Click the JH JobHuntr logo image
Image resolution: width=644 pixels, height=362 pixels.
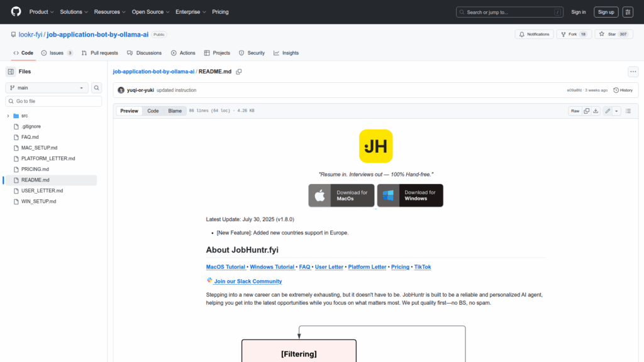[376, 146]
